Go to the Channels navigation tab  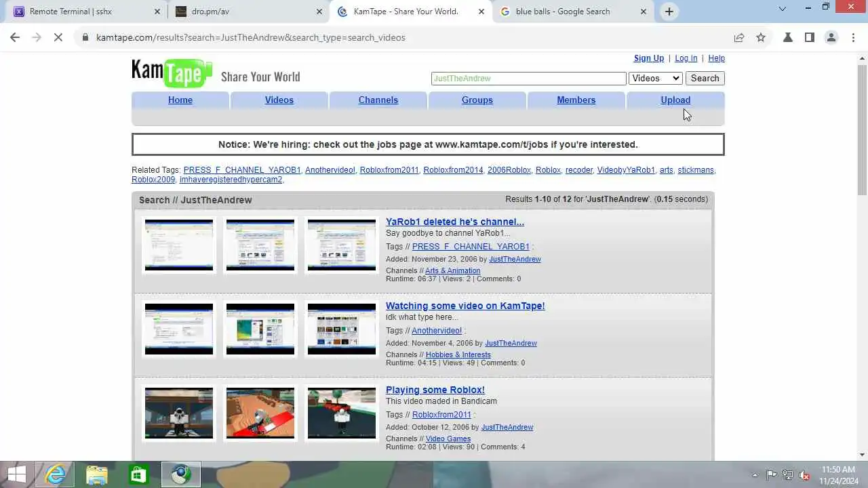tap(378, 100)
